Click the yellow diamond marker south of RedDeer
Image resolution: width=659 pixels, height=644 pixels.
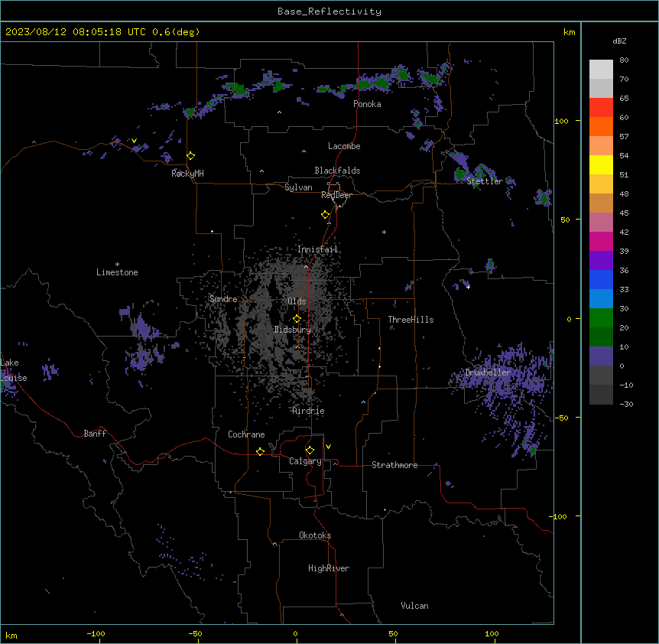pos(325,215)
